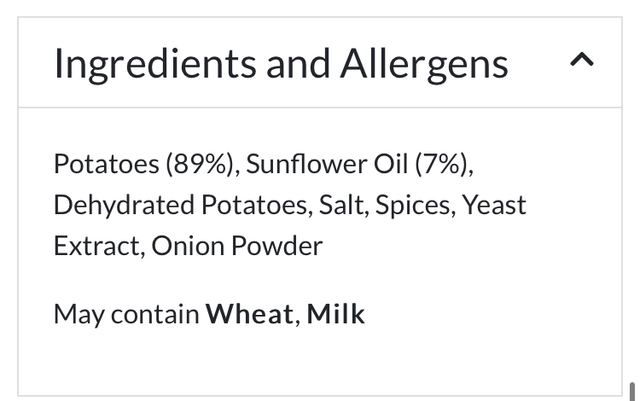Click the word "Ingredients" in the header
The image size is (640, 401).
pyautogui.click(x=155, y=64)
